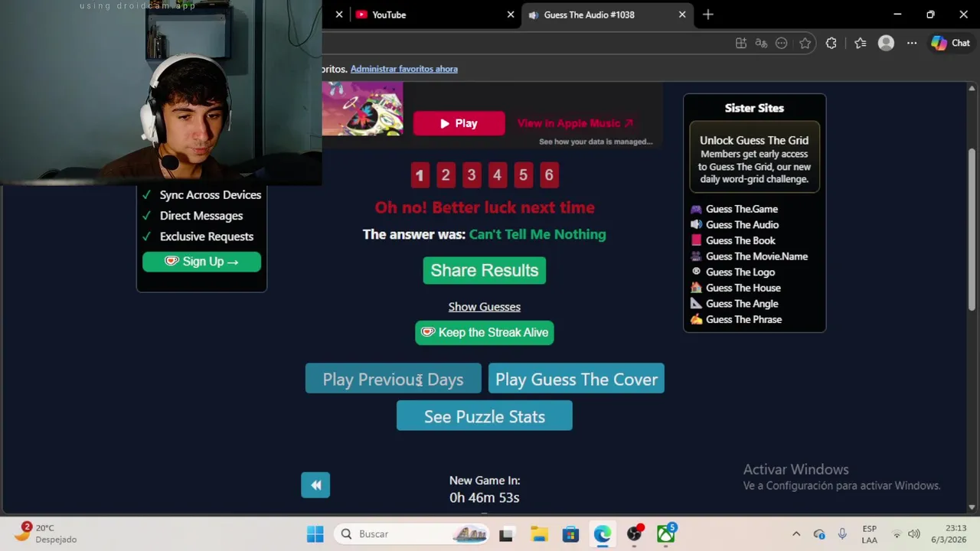
Task: Expand Show Guesses
Action: point(485,307)
